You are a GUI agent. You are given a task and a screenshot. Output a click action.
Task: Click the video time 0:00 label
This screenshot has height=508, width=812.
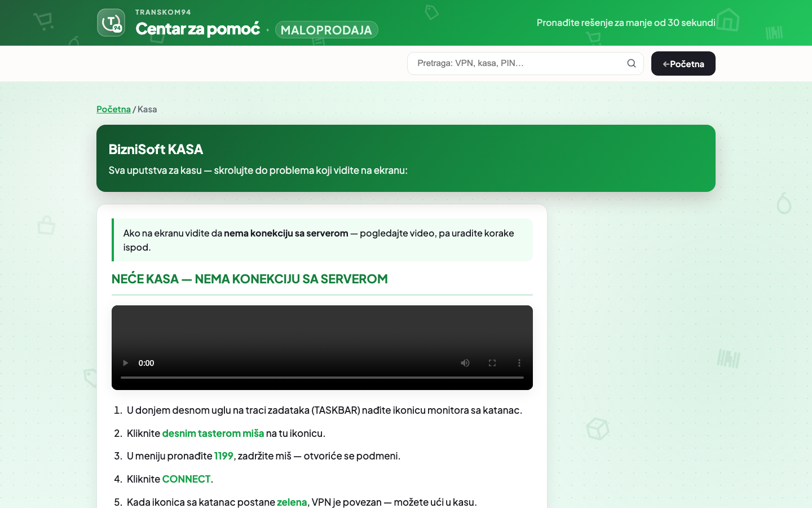pyautogui.click(x=146, y=363)
